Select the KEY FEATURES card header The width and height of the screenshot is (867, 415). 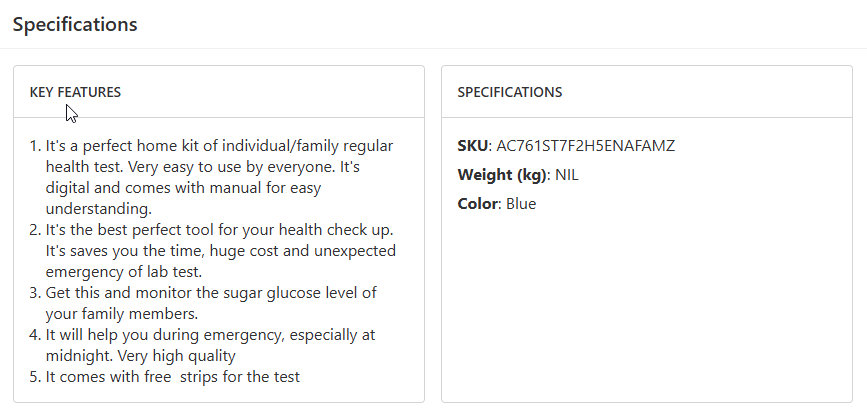[x=75, y=92]
